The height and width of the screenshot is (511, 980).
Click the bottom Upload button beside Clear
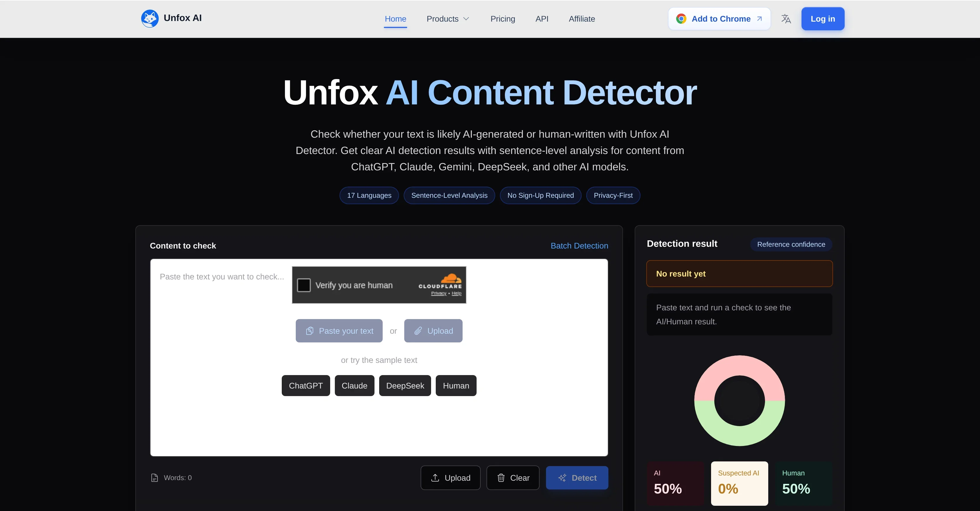[x=450, y=477]
